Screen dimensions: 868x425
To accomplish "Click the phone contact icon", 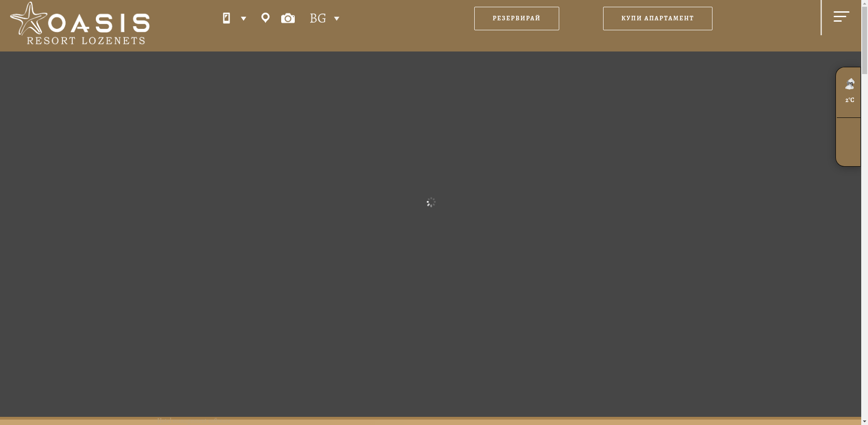I will click(x=226, y=18).
